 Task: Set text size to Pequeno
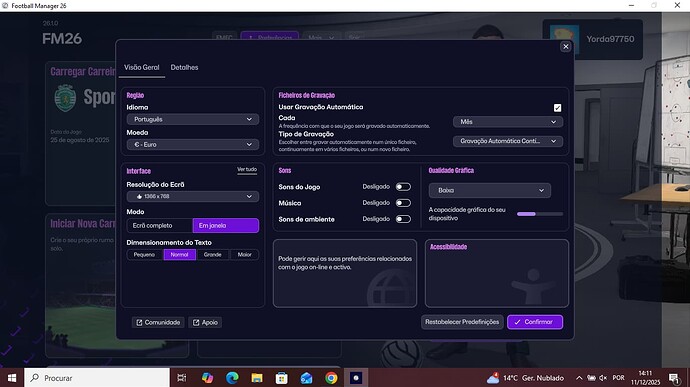(145, 254)
